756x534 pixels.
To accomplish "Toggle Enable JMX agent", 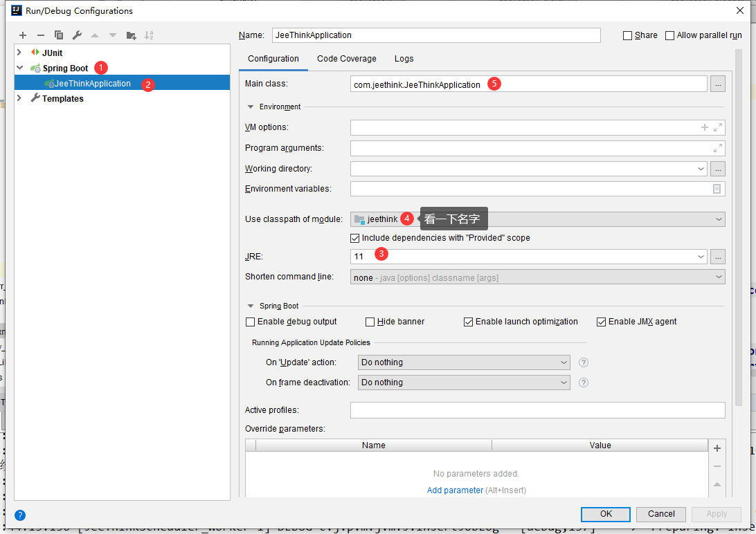I will 601,322.
